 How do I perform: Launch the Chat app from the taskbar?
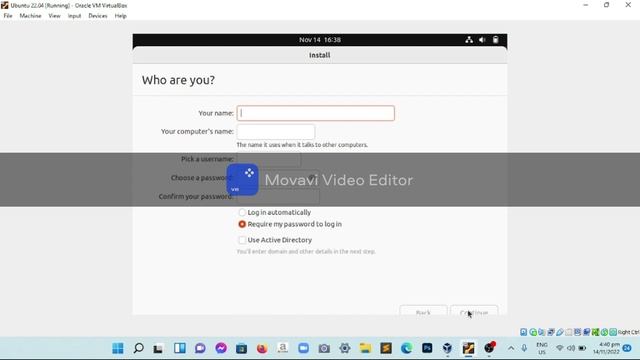(200, 348)
